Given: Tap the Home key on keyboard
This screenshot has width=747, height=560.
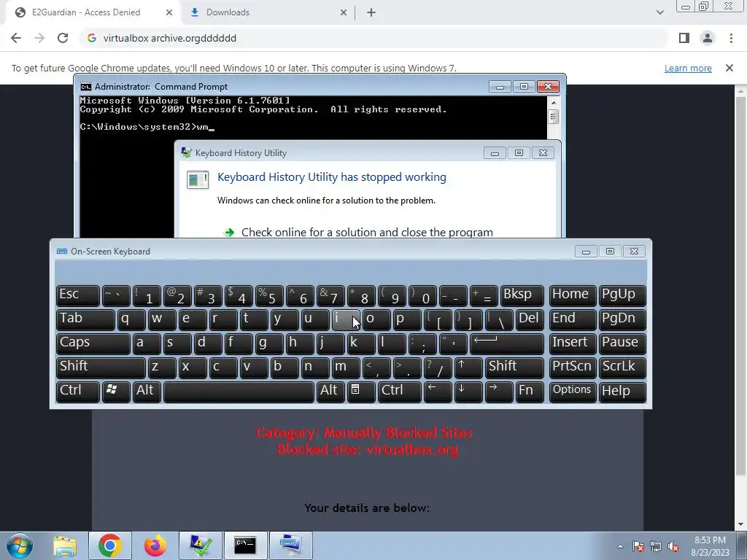Looking at the screenshot, I should [572, 296].
